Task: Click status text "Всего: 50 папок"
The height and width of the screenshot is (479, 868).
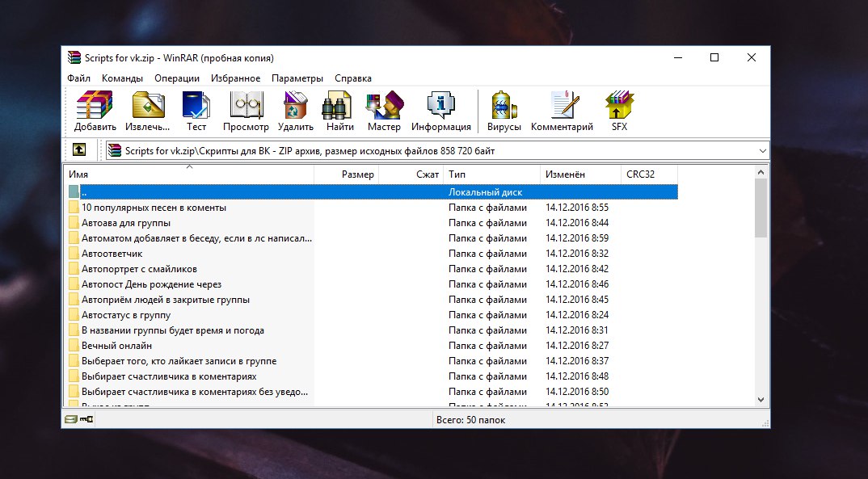Action: point(470,420)
